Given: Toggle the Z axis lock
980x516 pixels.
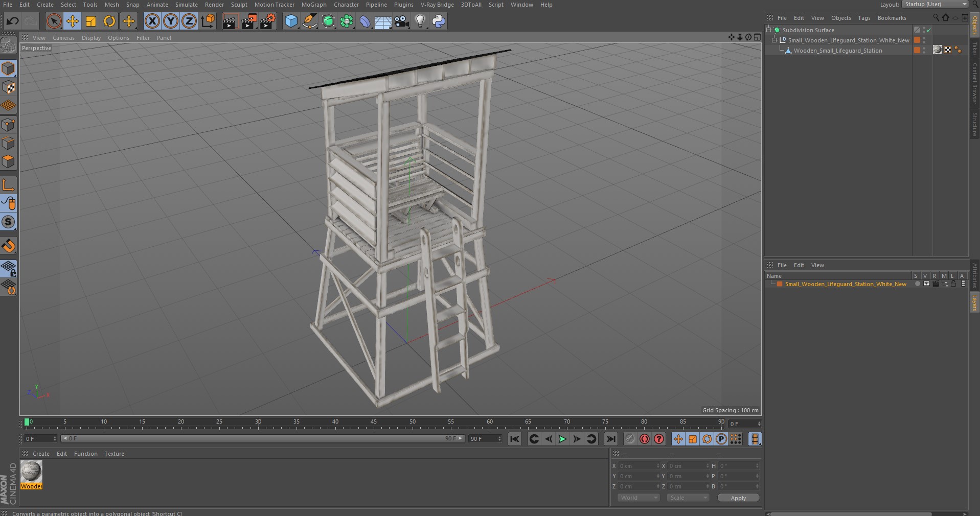Looking at the screenshot, I should tap(189, 21).
